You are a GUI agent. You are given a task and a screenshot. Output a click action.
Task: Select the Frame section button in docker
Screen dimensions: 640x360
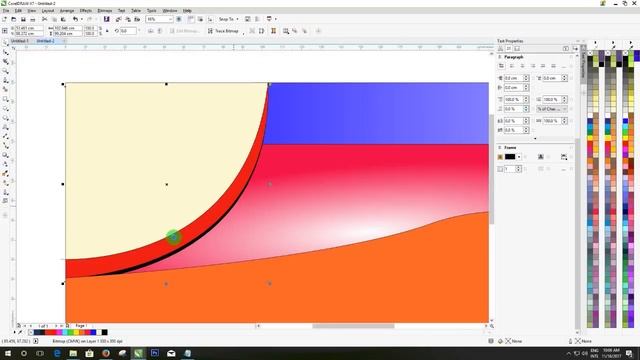[x=517, y=49]
